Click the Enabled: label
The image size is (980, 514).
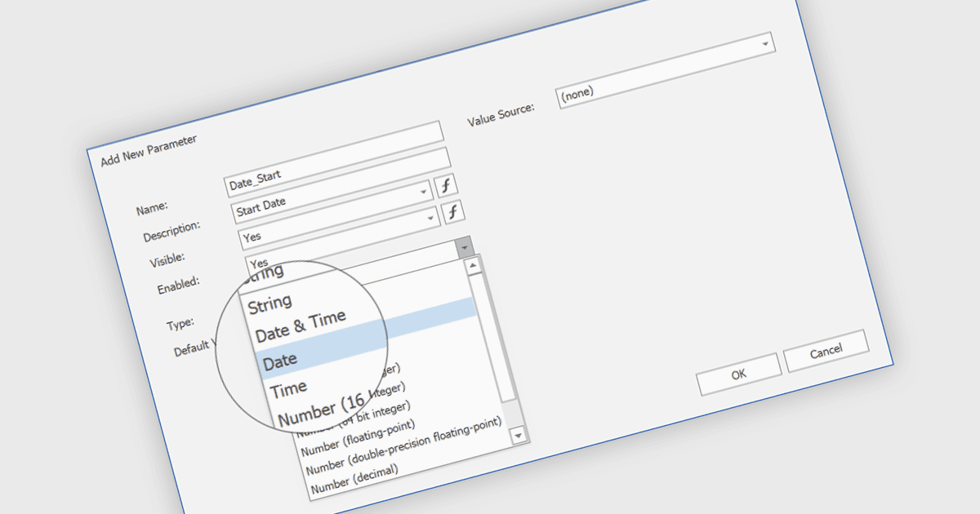click(x=178, y=286)
